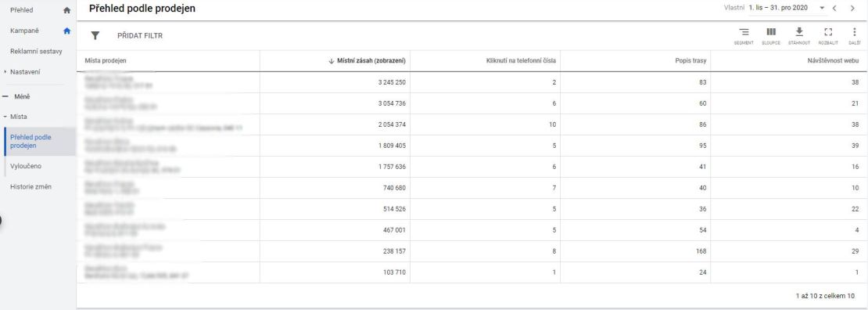The height and width of the screenshot is (310, 868).
Task: Open the date range dropdown arrow
Action: [822, 9]
